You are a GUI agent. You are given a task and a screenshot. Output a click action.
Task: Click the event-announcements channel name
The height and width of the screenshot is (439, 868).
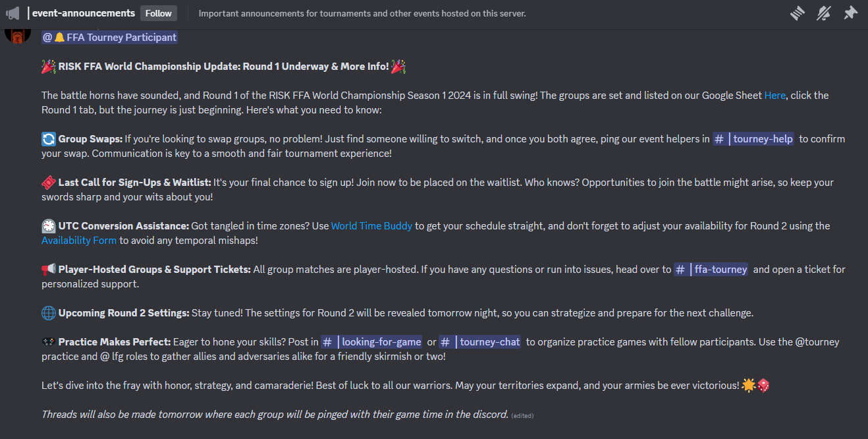[82, 13]
